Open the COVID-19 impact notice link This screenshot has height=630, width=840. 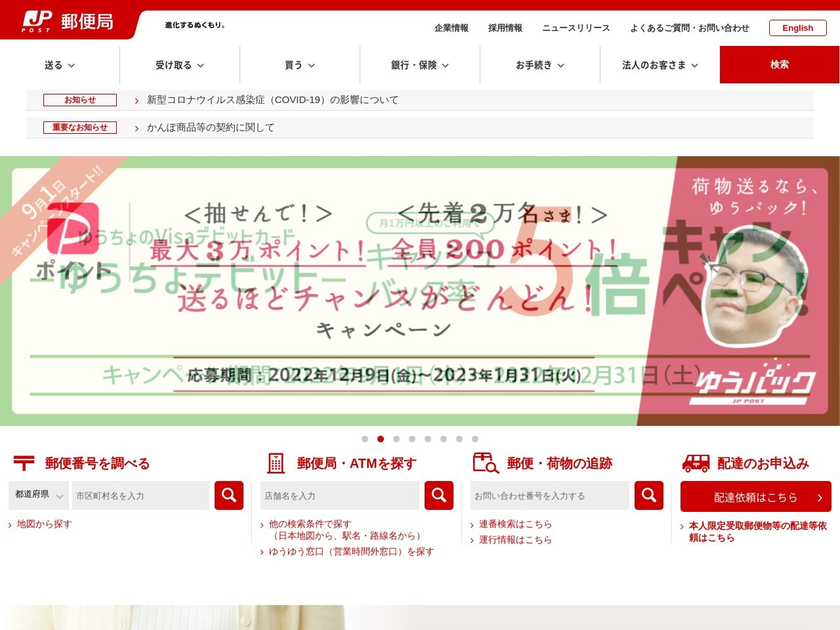coord(272,100)
